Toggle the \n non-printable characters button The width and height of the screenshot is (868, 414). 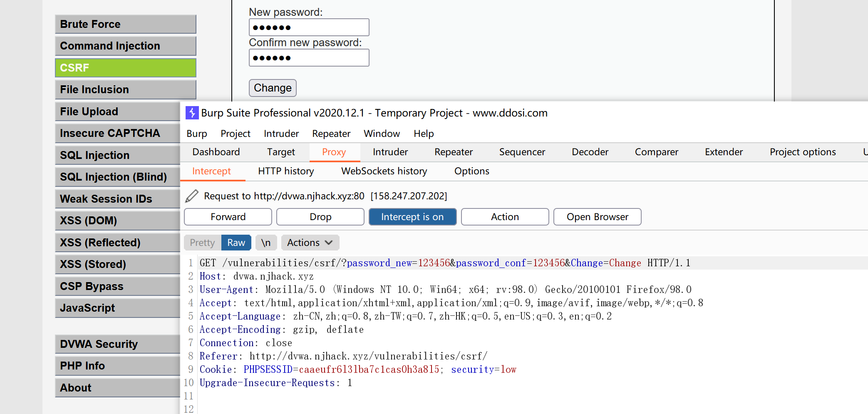(x=266, y=243)
